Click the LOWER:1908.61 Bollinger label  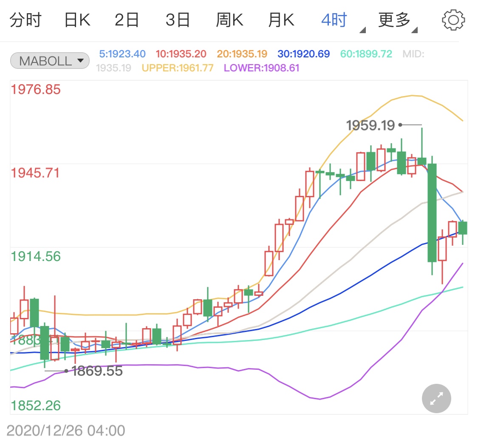coord(262,68)
